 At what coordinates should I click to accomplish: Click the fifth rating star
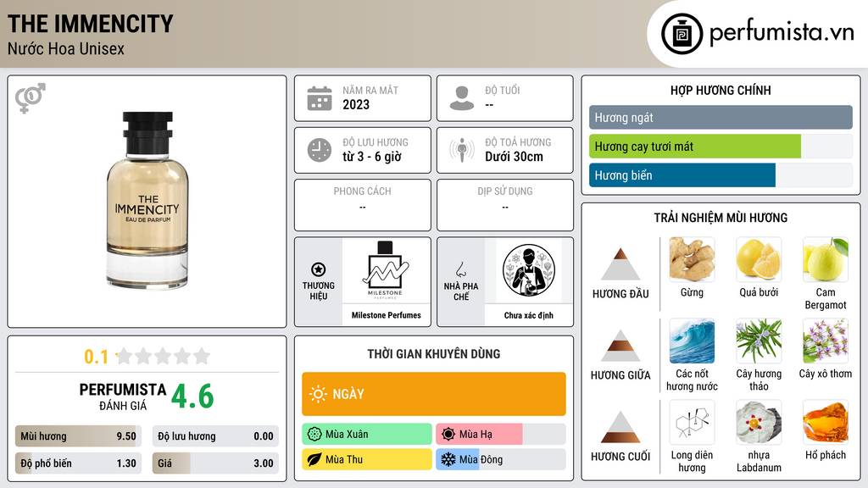202,356
